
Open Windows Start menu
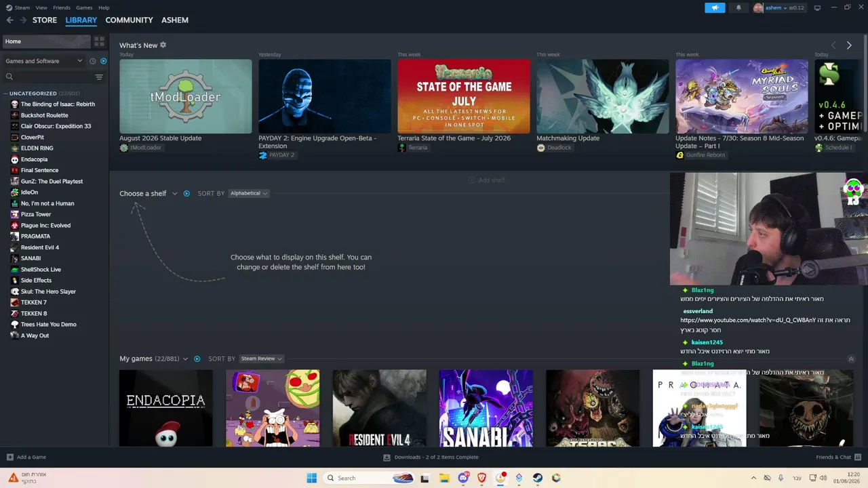[x=311, y=478]
